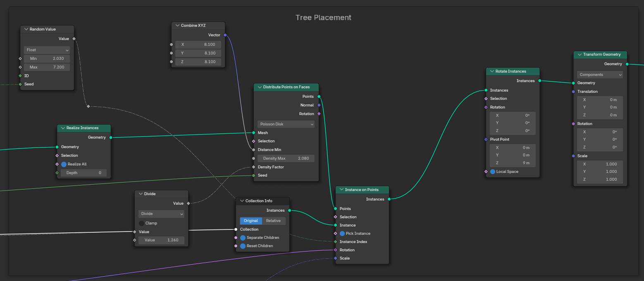Click the Divide Value 1.260 field
Image resolution: width=644 pixels, height=281 pixels.
(161, 240)
